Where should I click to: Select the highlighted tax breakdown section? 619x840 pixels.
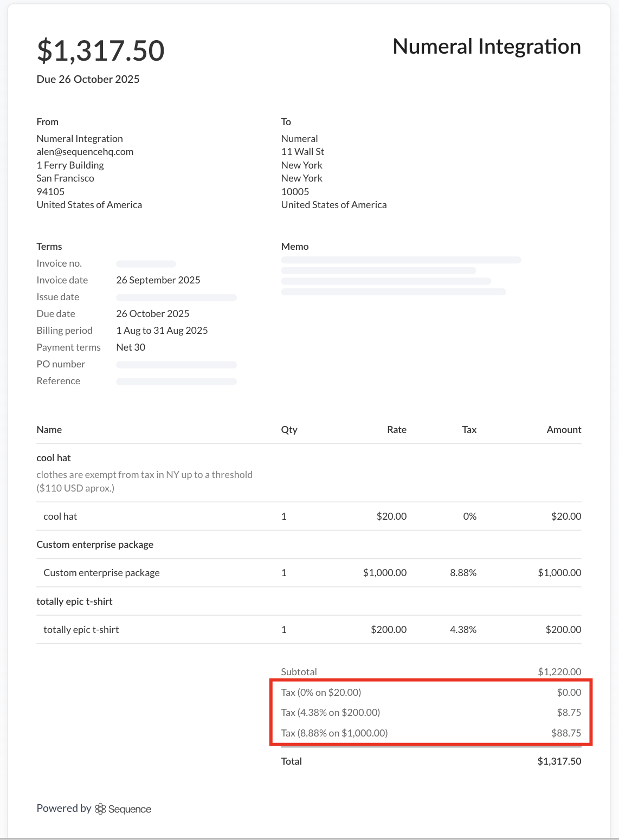point(431,712)
